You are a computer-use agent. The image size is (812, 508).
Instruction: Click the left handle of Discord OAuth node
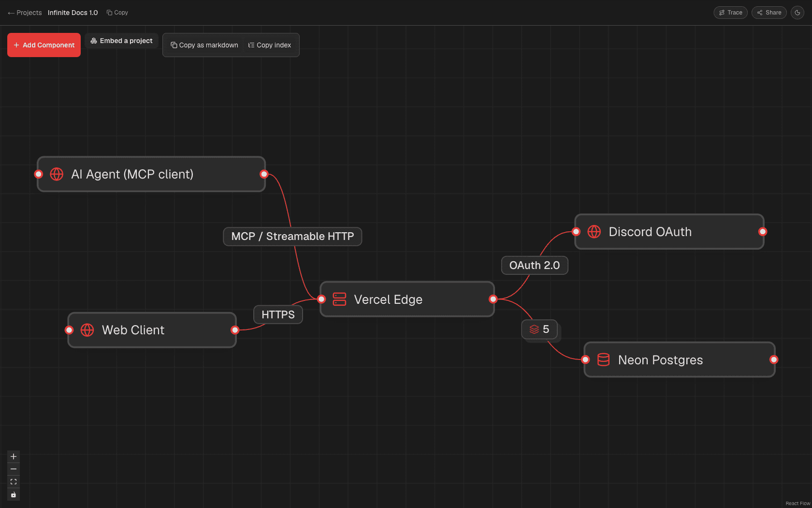click(576, 232)
